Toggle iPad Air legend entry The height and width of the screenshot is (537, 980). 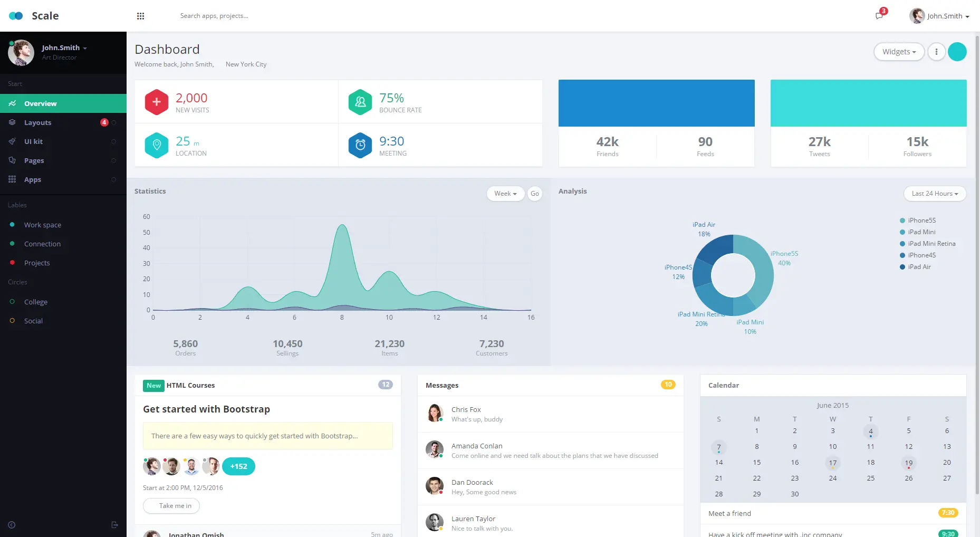919,267
